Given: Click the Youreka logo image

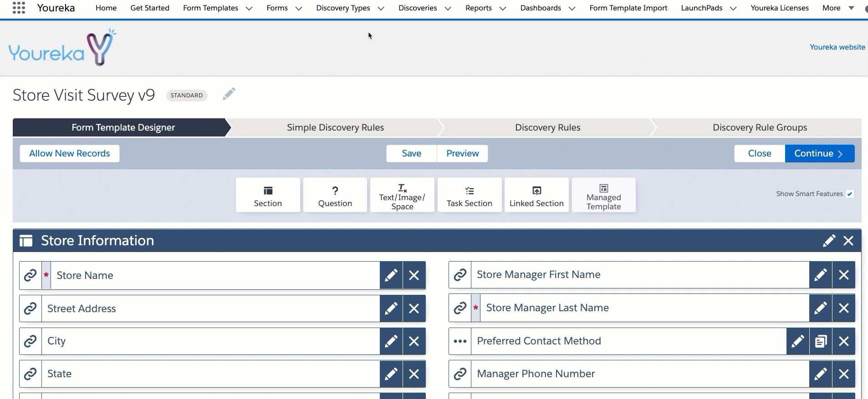Looking at the screenshot, I should [x=62, y=48].
